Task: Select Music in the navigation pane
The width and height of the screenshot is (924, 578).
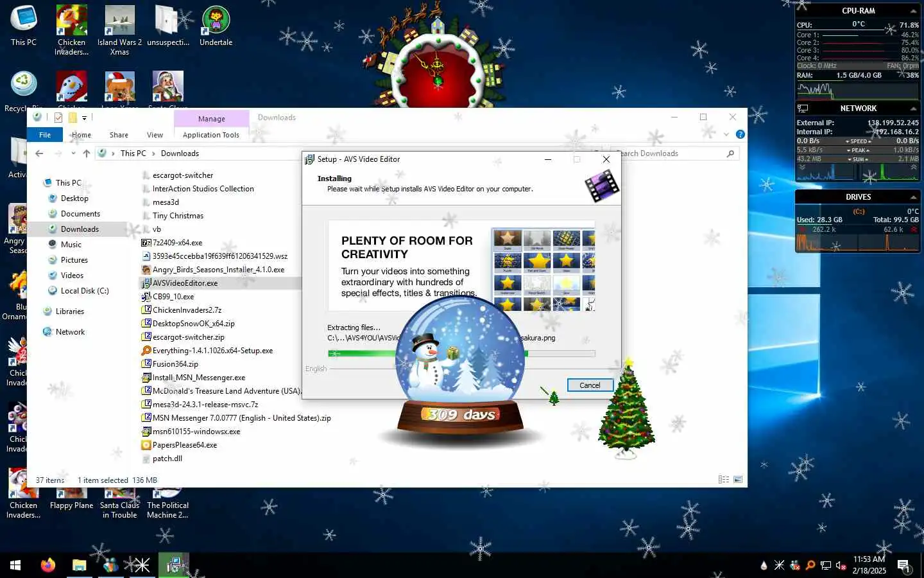Action: (x=71, y=245)
